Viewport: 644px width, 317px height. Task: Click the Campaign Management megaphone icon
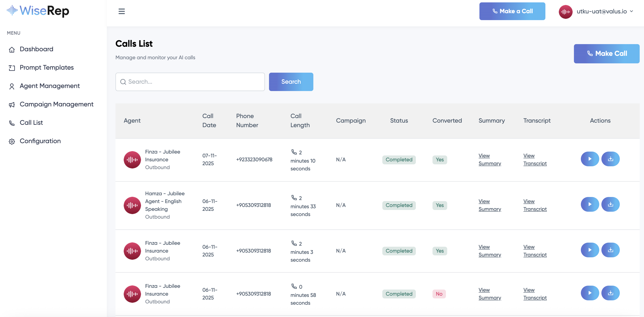(x=12, y=104)
